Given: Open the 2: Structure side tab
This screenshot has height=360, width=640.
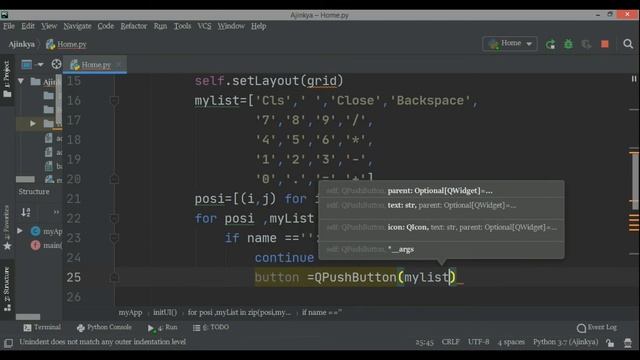Looking at the screenshot, I should [x=7, y=289].
